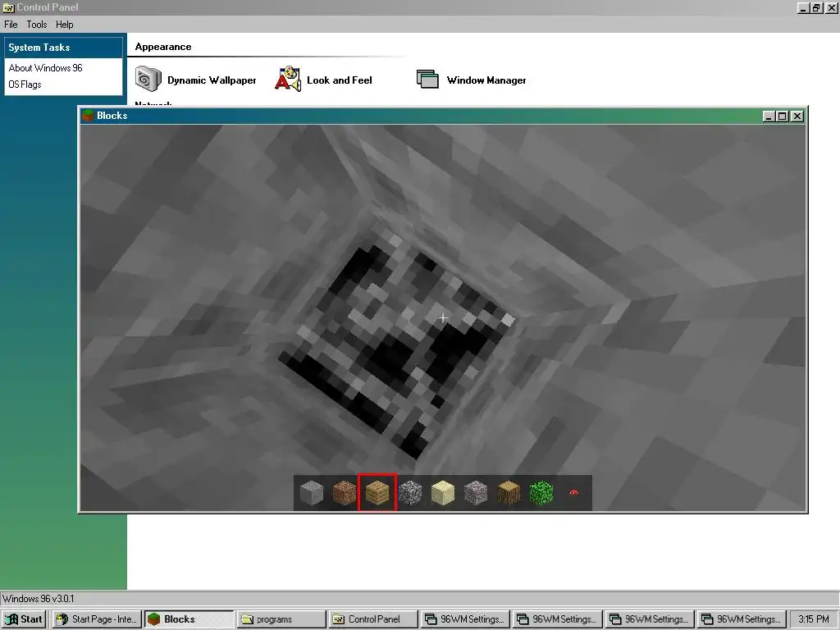The image size is (840, 630).
Task: Maximize the Blocks window
Action: pos(782,116)
